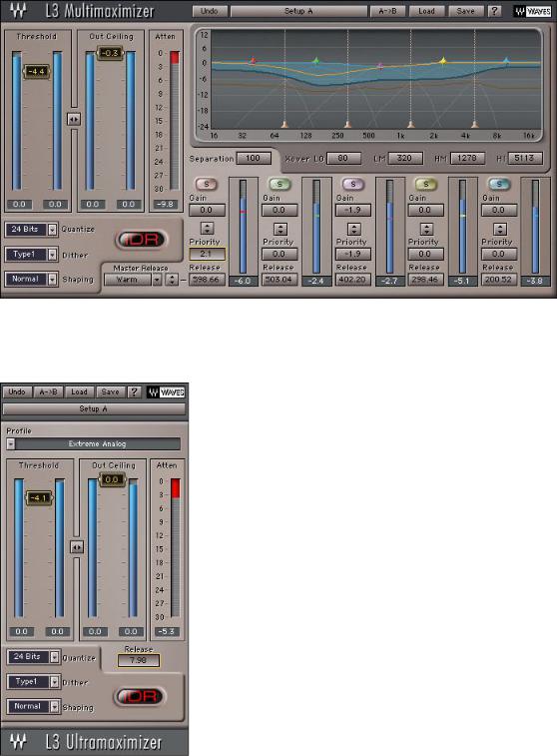The height and width of the screenshot is (756, 557).
Task: Click HI crossover field 5113
Action: 524,158
